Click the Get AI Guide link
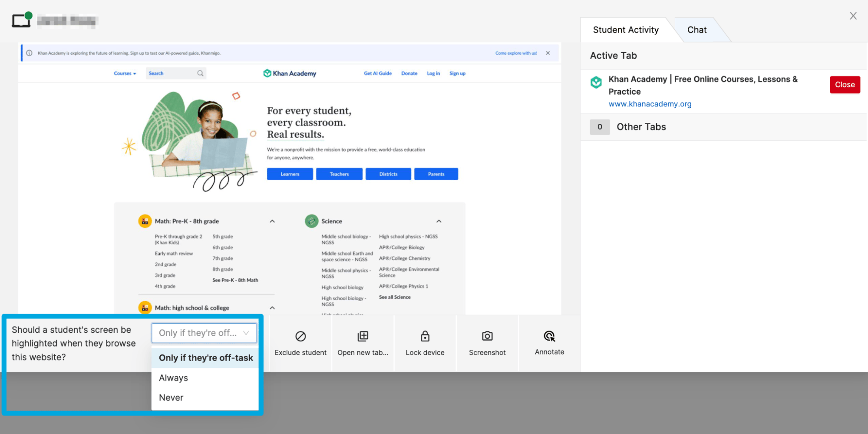 (378, 73)
